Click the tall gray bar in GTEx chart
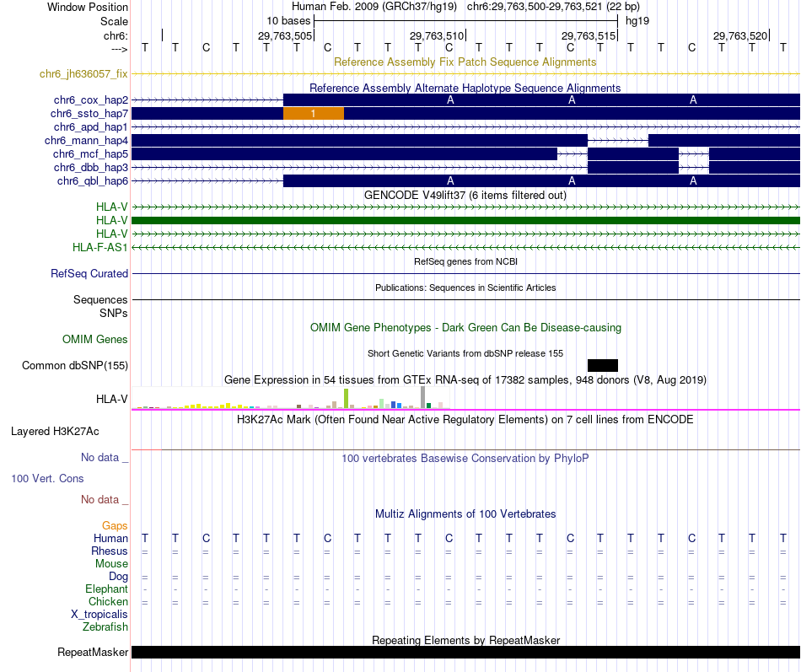801x672 pixels. point(422,398)
